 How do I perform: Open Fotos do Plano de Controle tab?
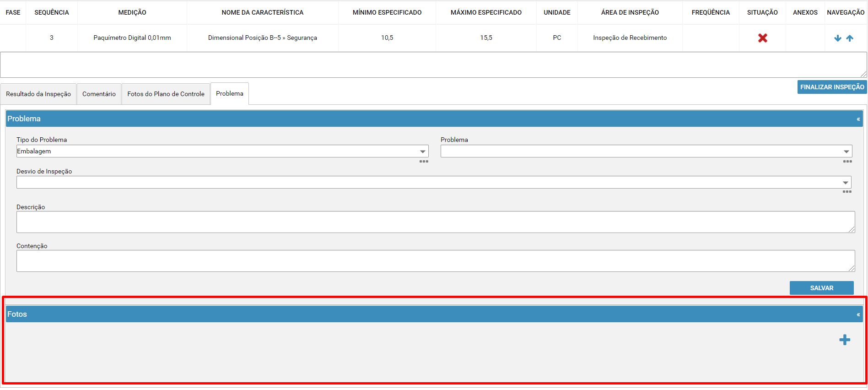(166, 94)
